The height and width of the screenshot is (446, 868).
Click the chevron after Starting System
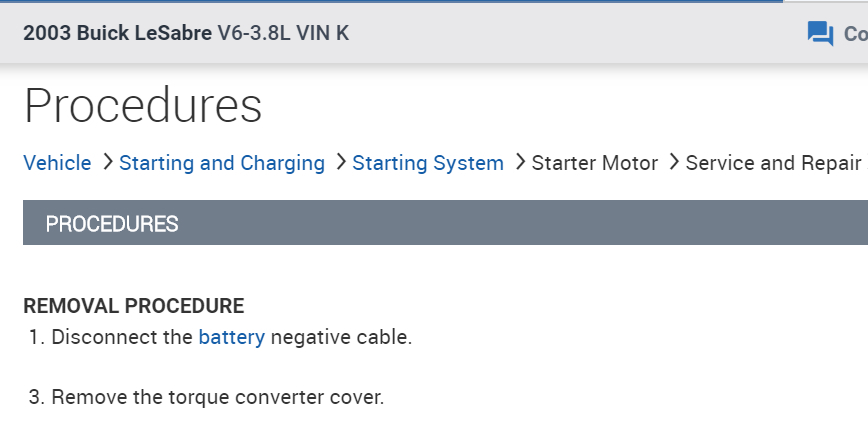tap(519, 162)
